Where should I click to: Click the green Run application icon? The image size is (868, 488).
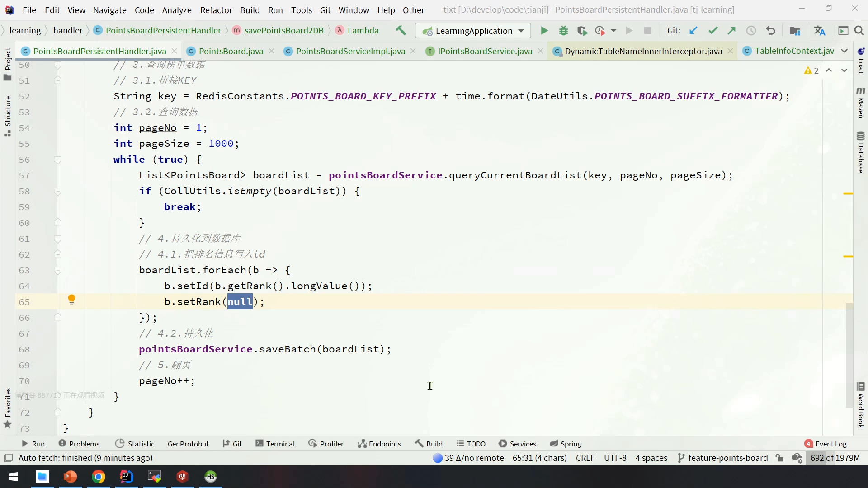point(544,31)
